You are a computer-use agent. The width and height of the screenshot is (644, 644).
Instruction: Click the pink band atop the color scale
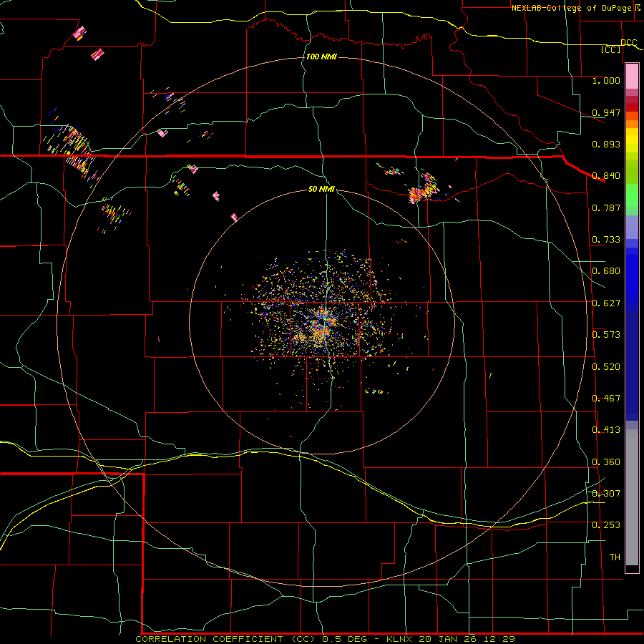[632, 77]
